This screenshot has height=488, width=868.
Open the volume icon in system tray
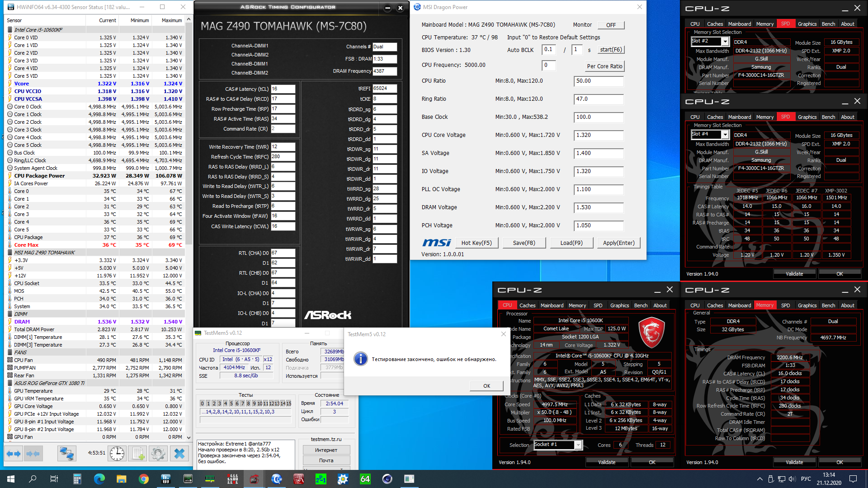pos(792,479)
